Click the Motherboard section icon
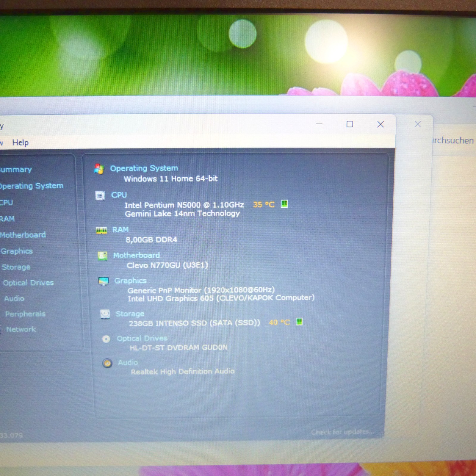 102,256
